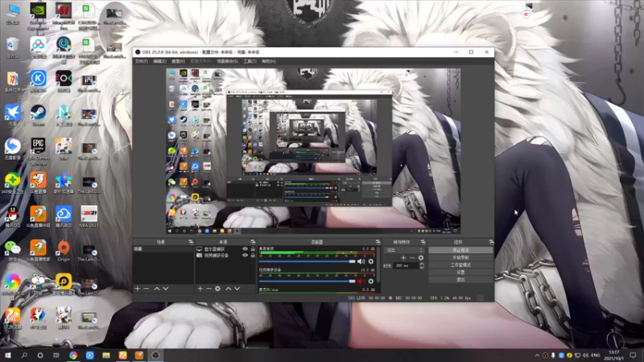Click the 300 ms duration input field
Image resolution: width=644 pixels, height=362 pixels.
click(x=406, y=265)
